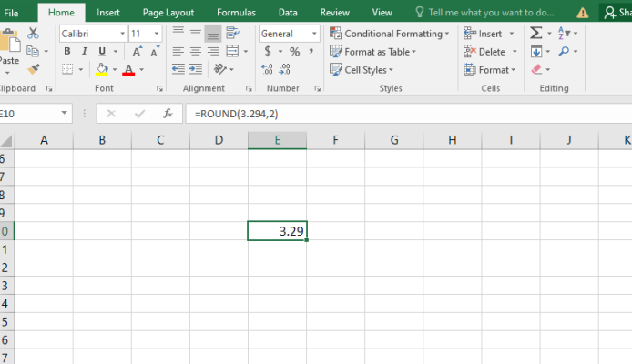The width and height of the screenshot is (632, 364).
Task: Toggle Wrap Text
Action: (232, 33)
